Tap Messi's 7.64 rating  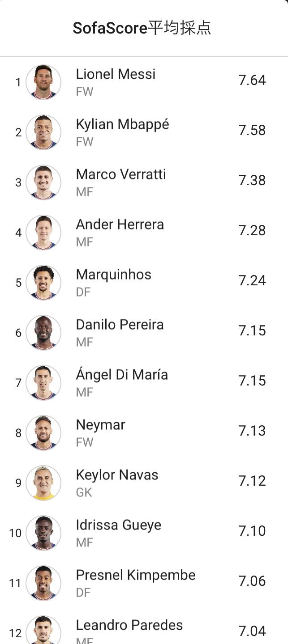[x=252, y=80]
